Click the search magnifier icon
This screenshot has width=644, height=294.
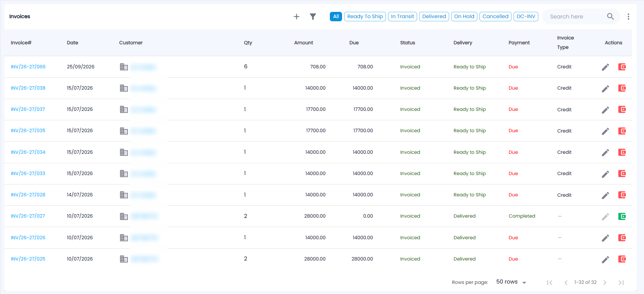click(x=610, y=16)
